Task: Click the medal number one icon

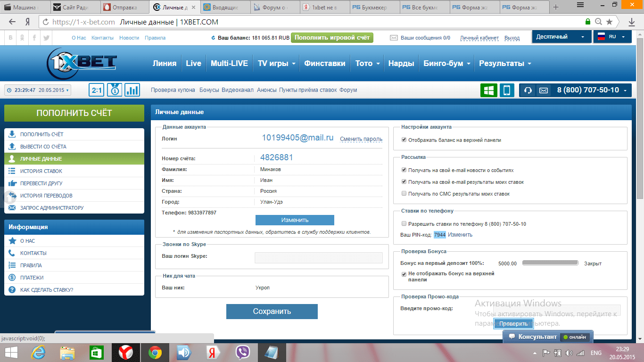Action: click(115, 90)
